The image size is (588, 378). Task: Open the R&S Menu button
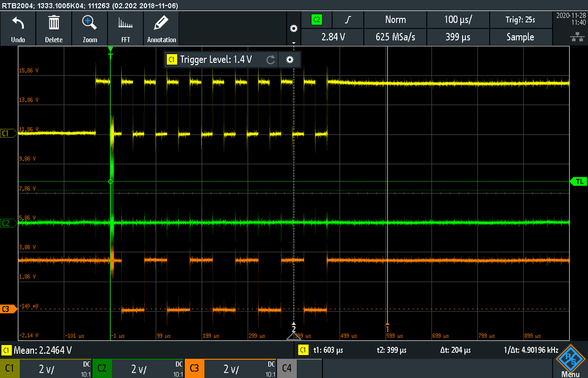click(570, 361)
